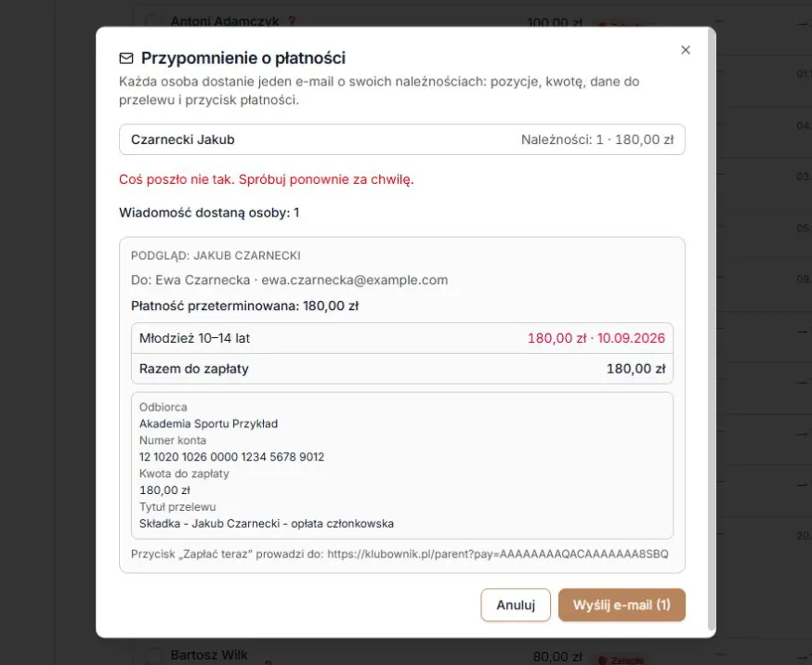The image size is (812, 665).
Task: Close the payment reminder dialog with X
Action: coord(685,49)
